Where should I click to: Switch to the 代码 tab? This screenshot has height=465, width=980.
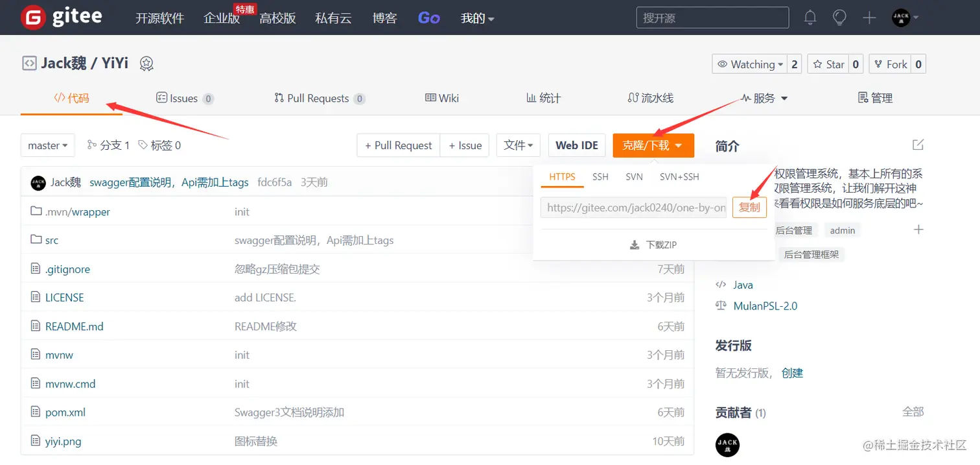[71, 99]
